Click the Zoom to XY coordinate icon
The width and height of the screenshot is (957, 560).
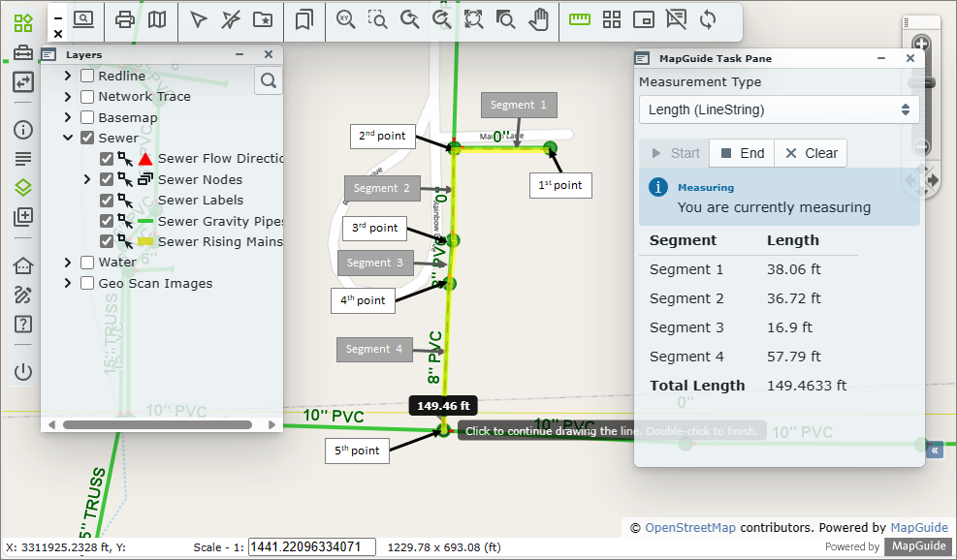pyautogui.click(x=345, y=19)
